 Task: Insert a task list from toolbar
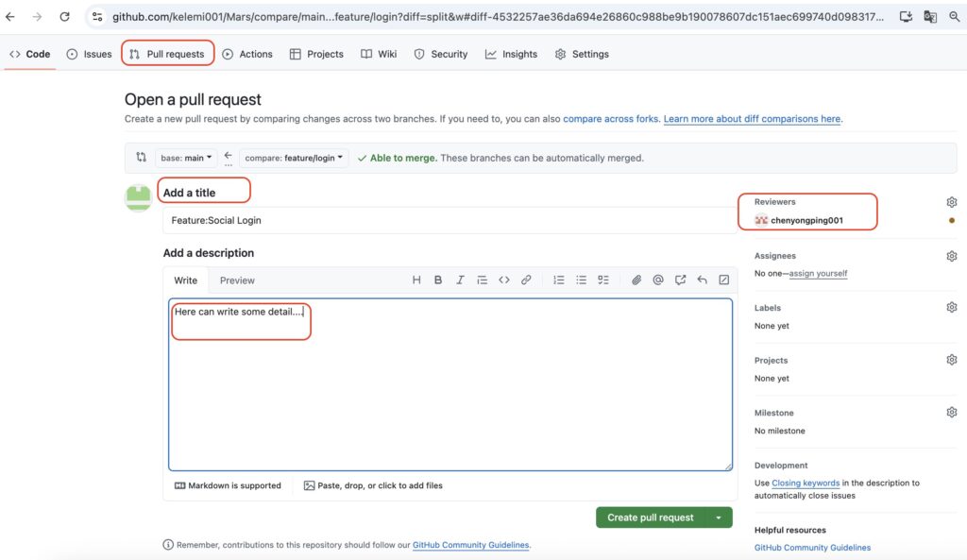(603, 280)
